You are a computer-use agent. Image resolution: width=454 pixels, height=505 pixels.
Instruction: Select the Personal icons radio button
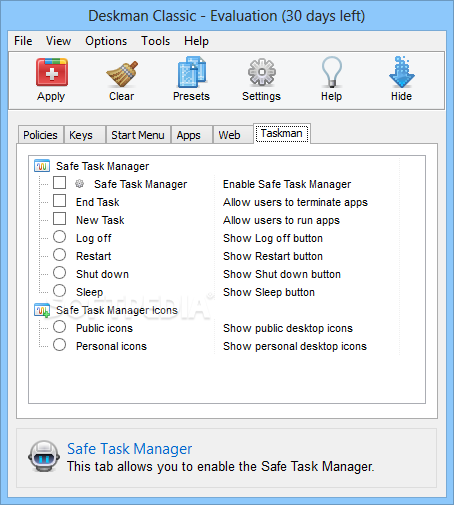[59, 345]
